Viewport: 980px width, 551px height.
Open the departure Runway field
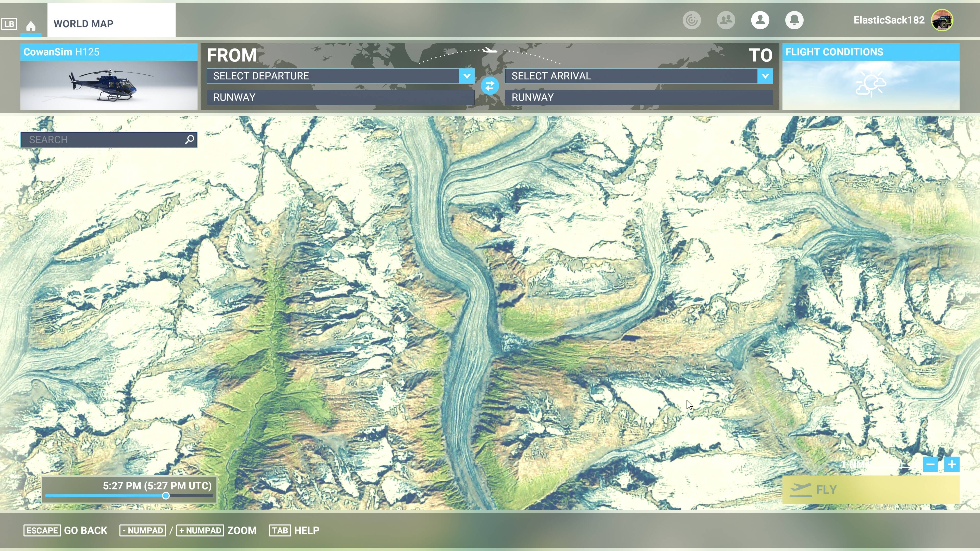340,97
